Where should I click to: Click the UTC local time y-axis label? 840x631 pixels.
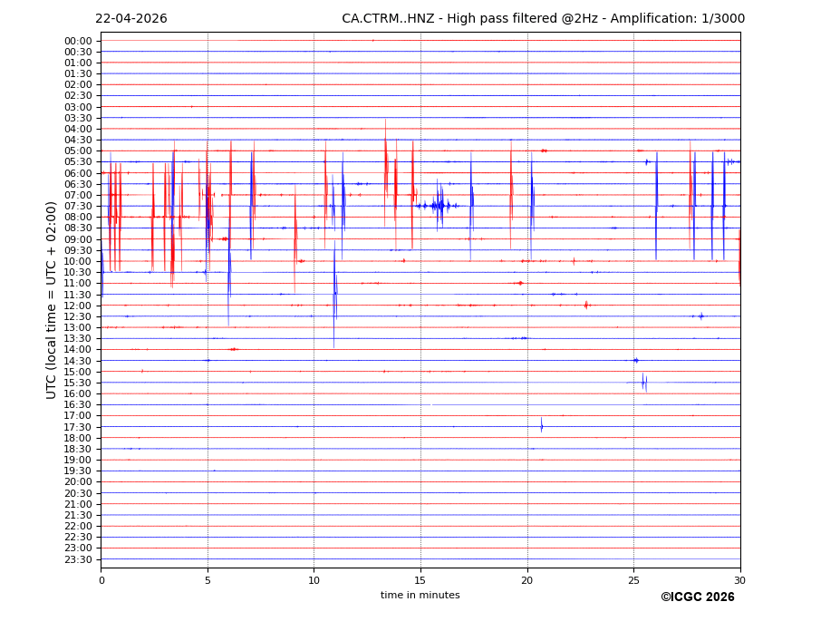(x=52, y=299)
